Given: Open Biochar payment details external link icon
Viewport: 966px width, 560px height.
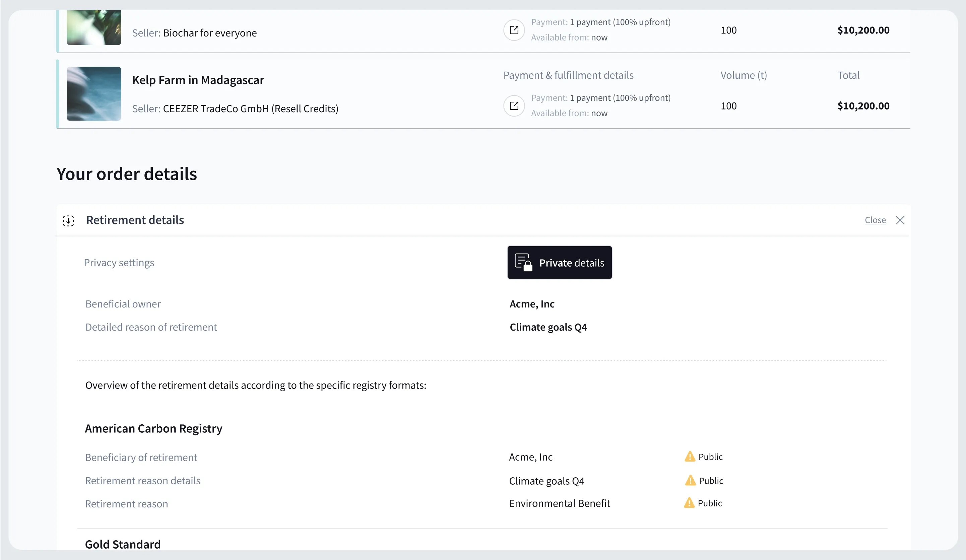Looking at the screenshot, I should pyautogui.click(x=514, y=30).
